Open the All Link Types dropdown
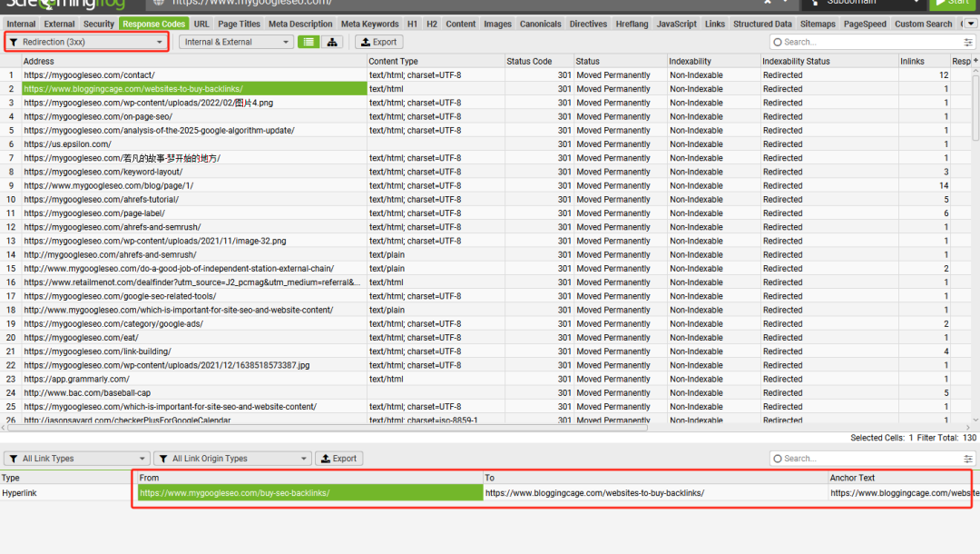The width and height of the screenshot is (980, 554). pos(77,459)
